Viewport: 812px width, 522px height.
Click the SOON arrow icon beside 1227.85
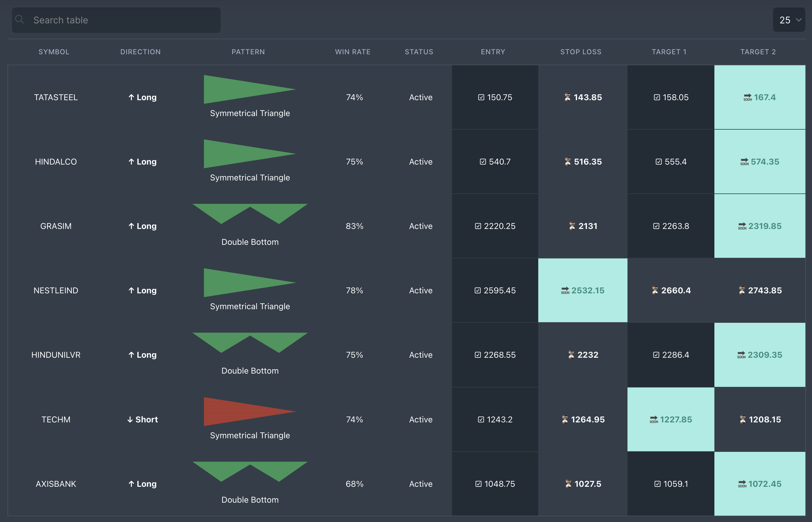pos(654,420)
